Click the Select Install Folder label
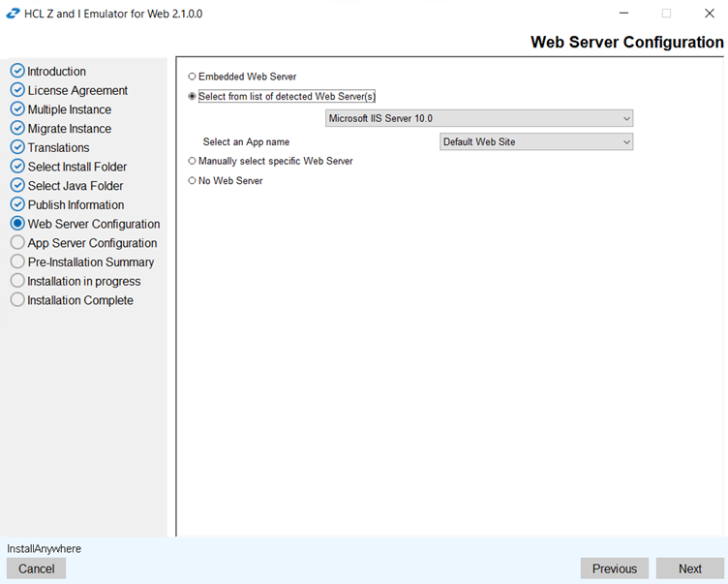The width and height of the screenshot is (728, 584). [77, 167]
